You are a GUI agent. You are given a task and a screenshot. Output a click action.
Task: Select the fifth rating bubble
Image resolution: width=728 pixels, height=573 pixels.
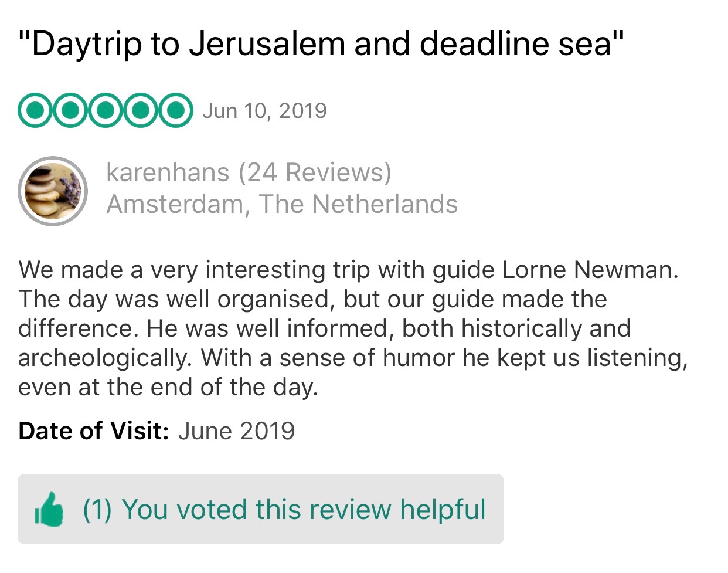click(x=175, y=110)
